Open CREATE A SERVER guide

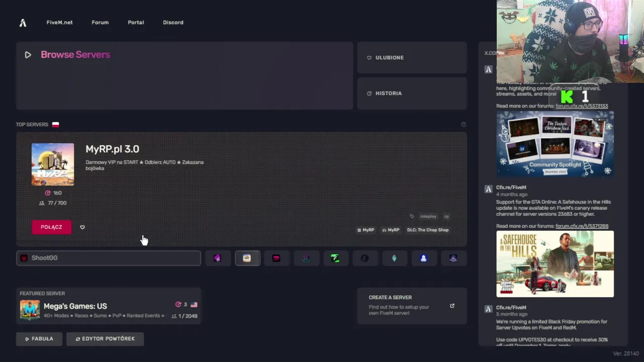[x=412, y=306]
